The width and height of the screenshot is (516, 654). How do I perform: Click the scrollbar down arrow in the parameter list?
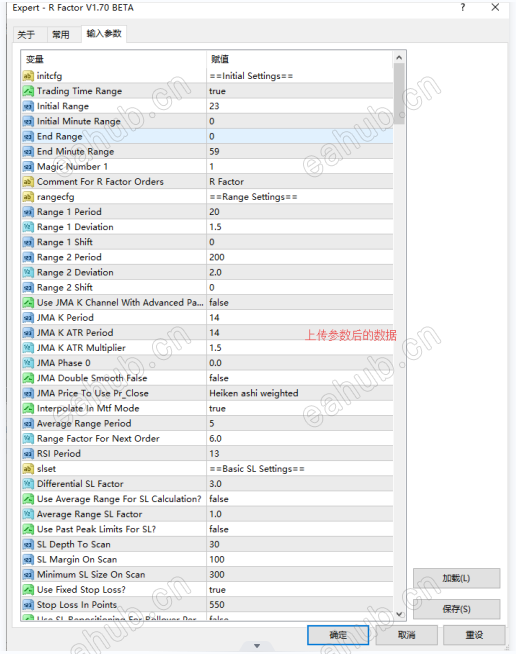[399, 614]
